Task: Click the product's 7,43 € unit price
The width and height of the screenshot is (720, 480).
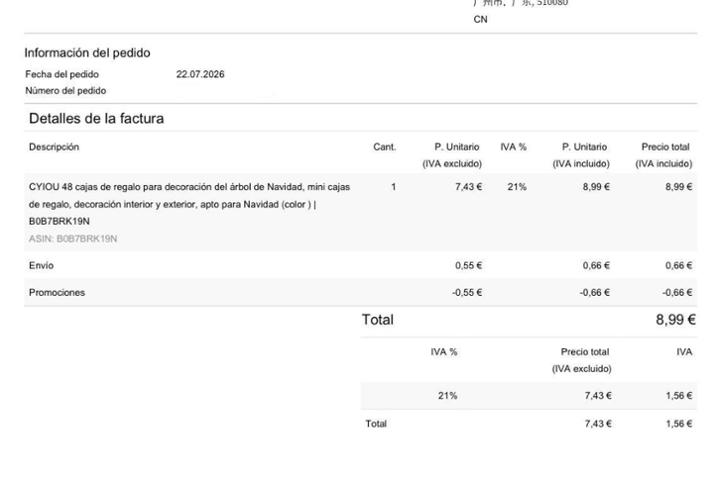Action: 468,187
